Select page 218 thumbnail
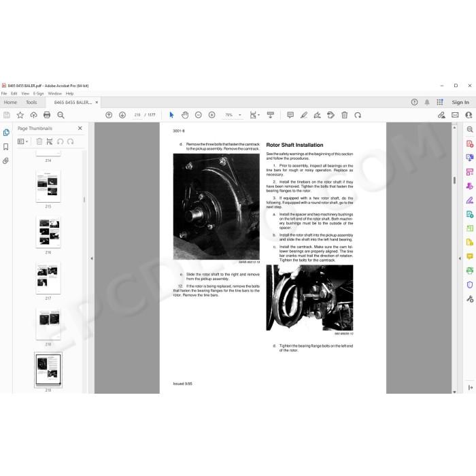The height and width of the screenshot is (476, 476). pyautogui.click(x=48, y=324)
